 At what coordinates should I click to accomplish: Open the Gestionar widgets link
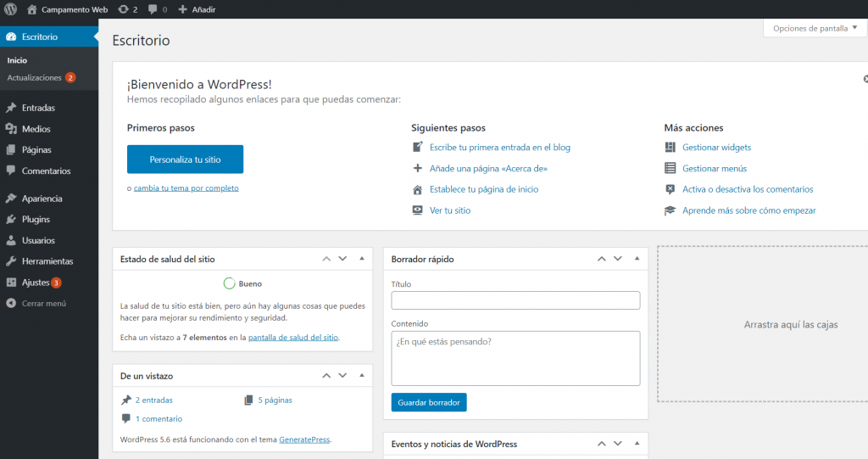[717, 148]
